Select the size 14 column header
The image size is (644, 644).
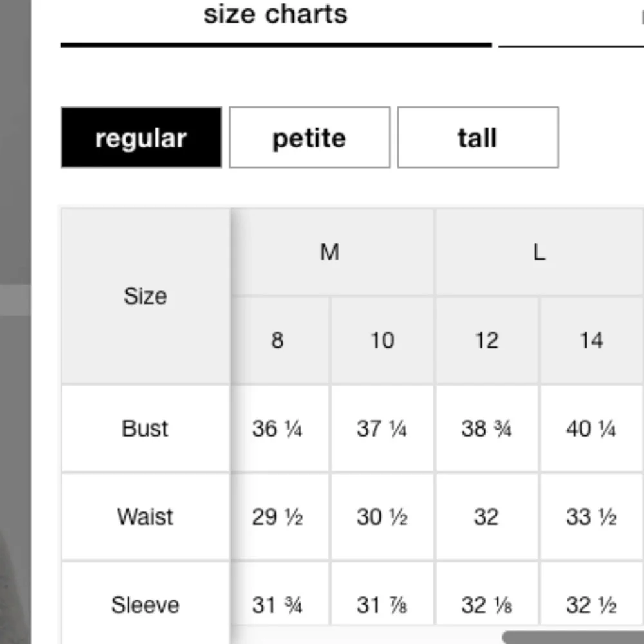591,340
